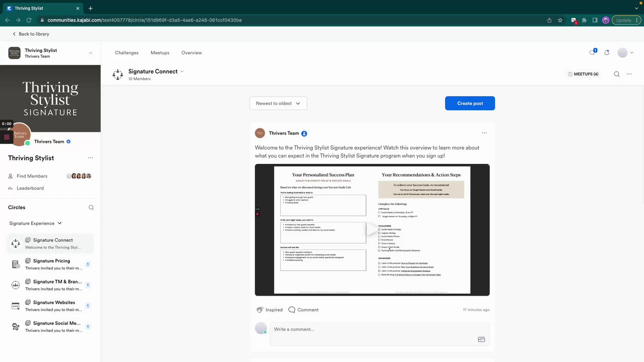
Task: Open Thriving Stylist sidebar three-dot menu
Action: click(91, 158)
